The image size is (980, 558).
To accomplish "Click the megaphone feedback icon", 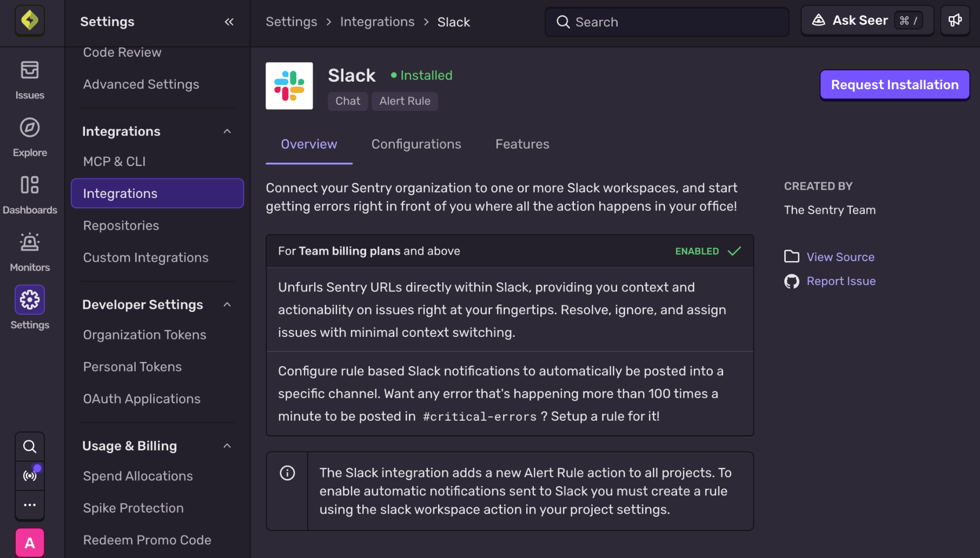I will (x=955, y=21).
